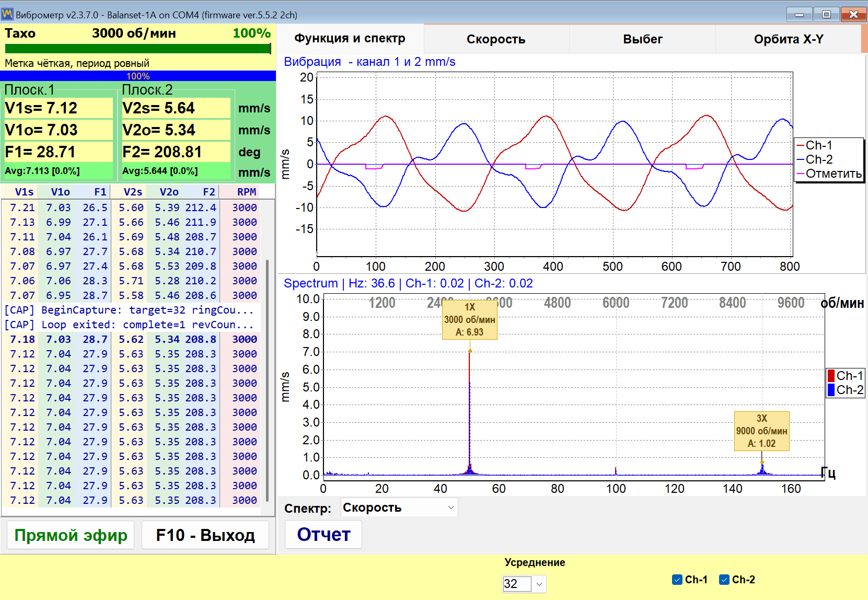Click the F1= 28.71 phase reading
This screenshot has height=600, width=868.
[x=58, y=152]
